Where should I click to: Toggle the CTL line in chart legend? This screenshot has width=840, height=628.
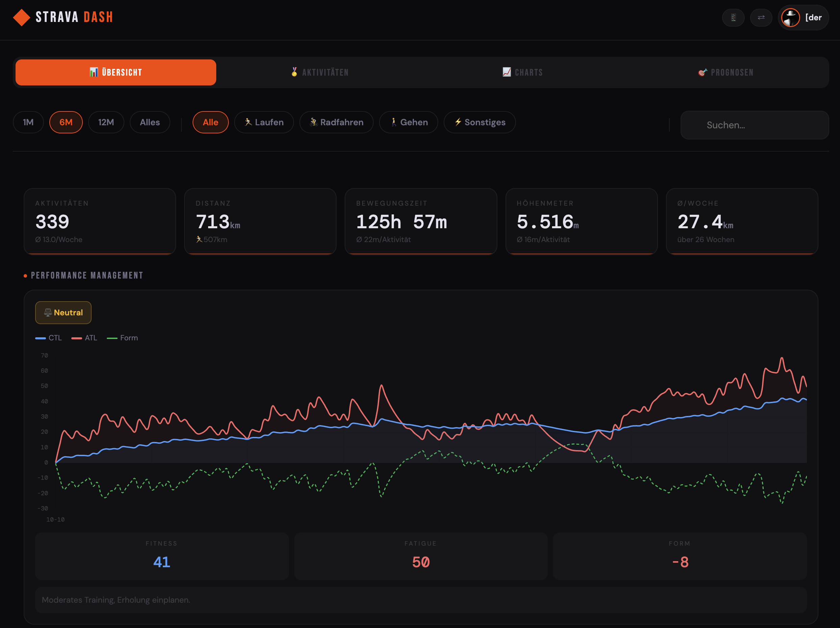point(49,338)
